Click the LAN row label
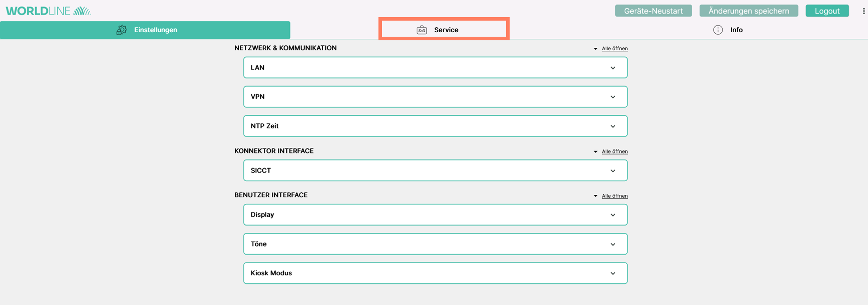Image resolution: width=868 pixels, height=305 pixels. click(x=257, y=67)
